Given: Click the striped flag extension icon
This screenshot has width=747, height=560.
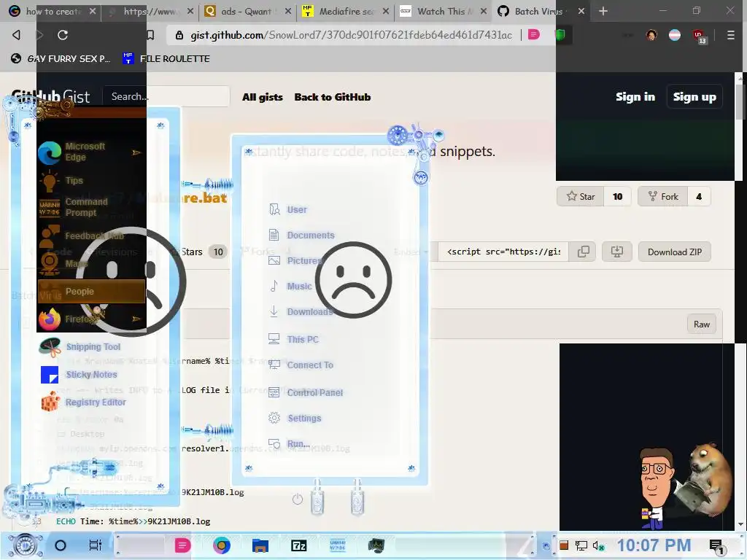Looking at the screenshot, I should coord(675,35).
